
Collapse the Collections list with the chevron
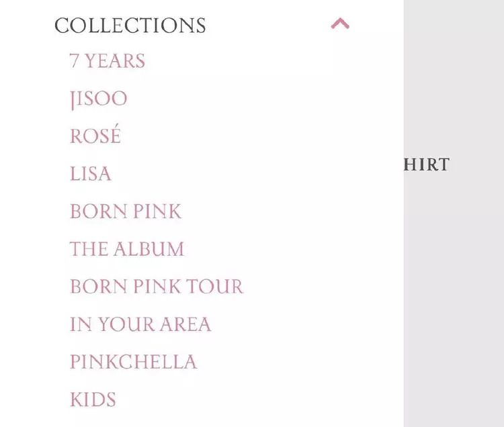click(x=340, y=24)
